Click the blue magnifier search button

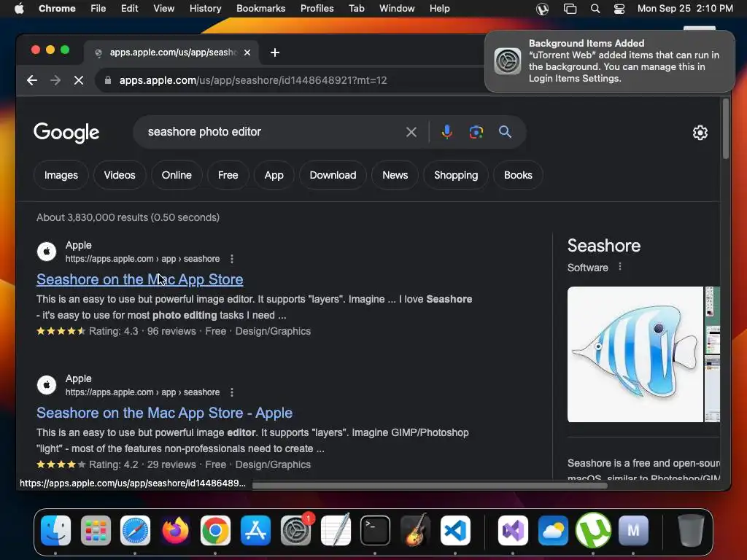505,132
